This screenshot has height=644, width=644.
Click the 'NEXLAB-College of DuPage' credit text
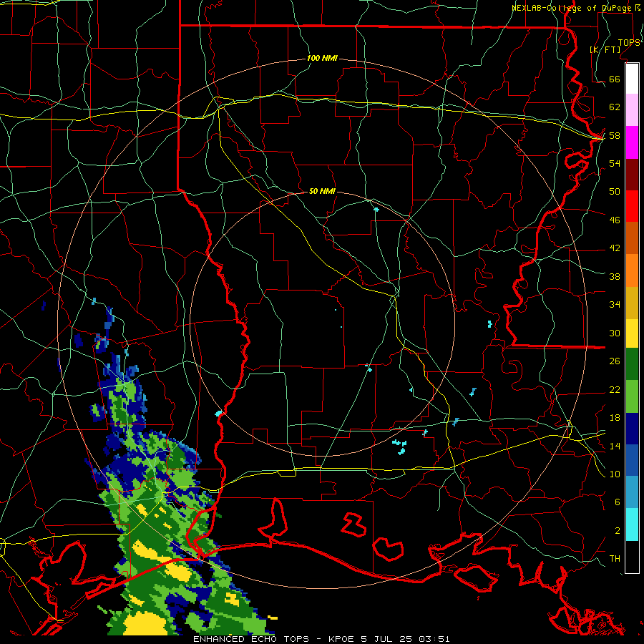tap(573, 8)
